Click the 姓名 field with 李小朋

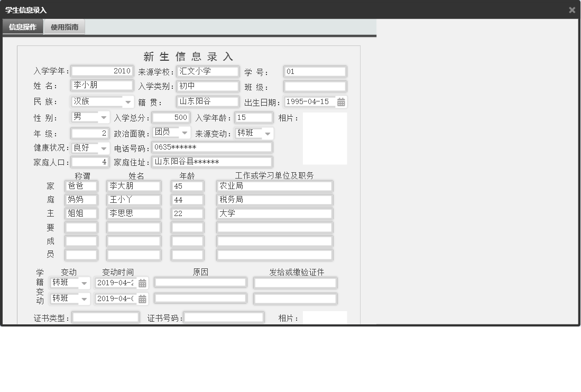102,86
